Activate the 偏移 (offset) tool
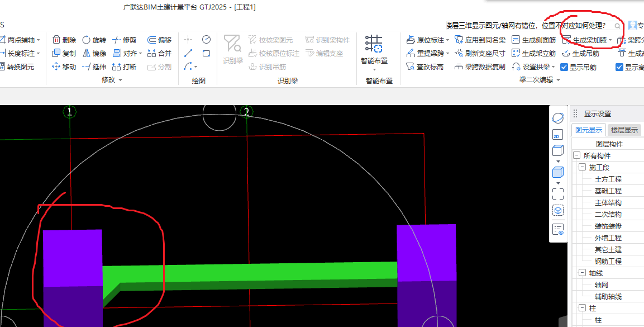 pyautogui.click(x=159, y=40)
